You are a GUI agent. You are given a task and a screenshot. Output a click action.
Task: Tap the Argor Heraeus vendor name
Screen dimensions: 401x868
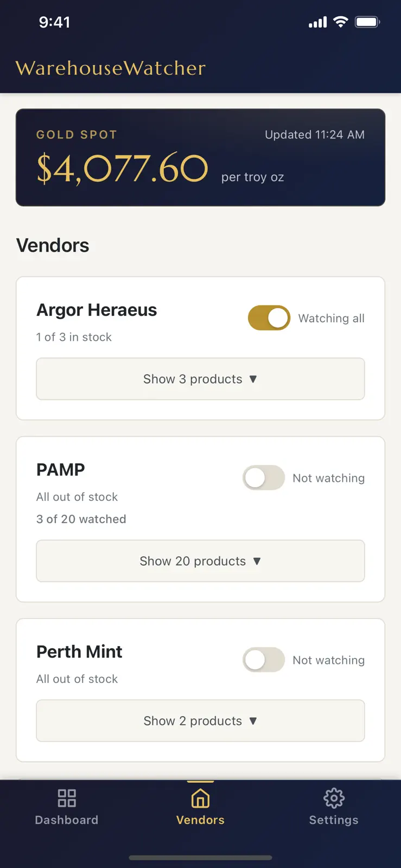pyautogui.click(x=97, y=310)
